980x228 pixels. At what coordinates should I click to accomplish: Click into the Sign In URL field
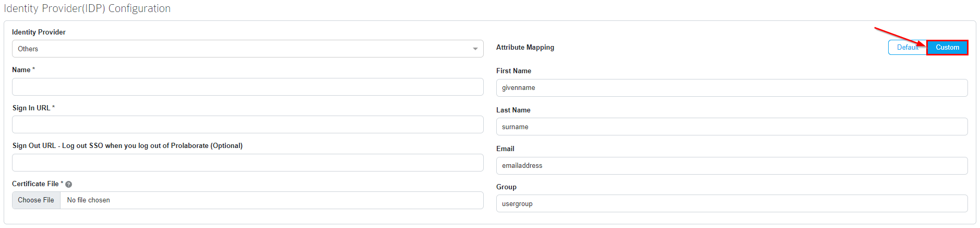click(247, 124)
